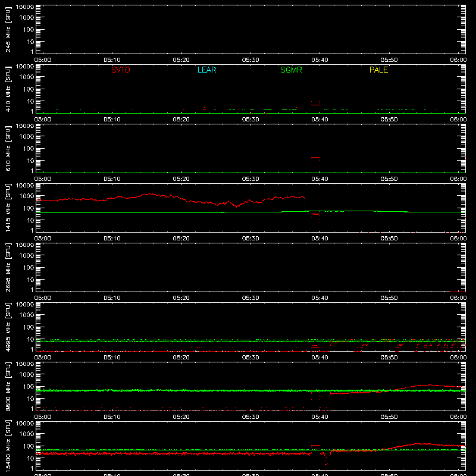The image size is (476, 476).
Task: Click the 10 tick label on 4995 MHz axis
Action: tap(30, 339)
